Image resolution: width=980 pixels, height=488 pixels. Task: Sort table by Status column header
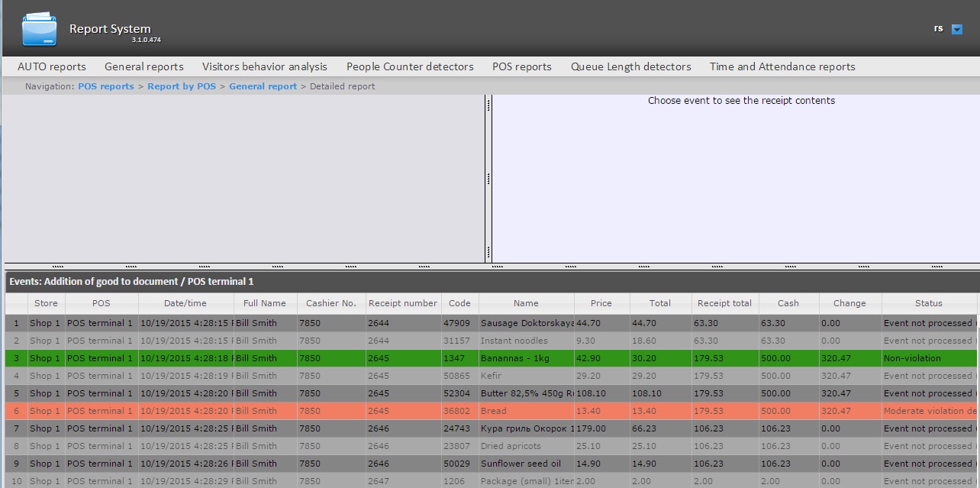tap(928, 303)
